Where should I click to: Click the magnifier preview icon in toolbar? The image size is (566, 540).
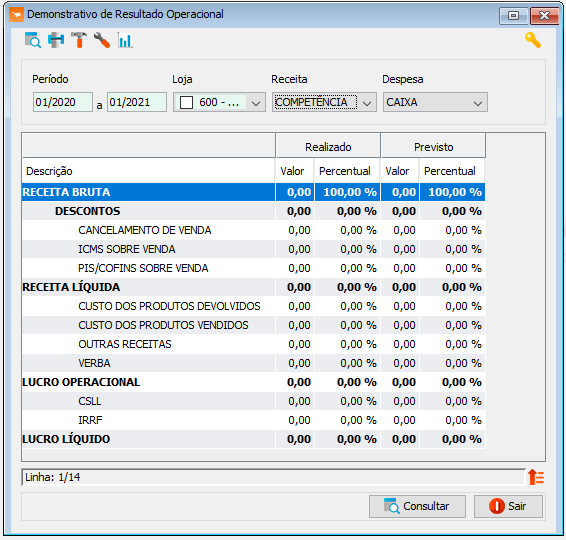coord(33,40)
